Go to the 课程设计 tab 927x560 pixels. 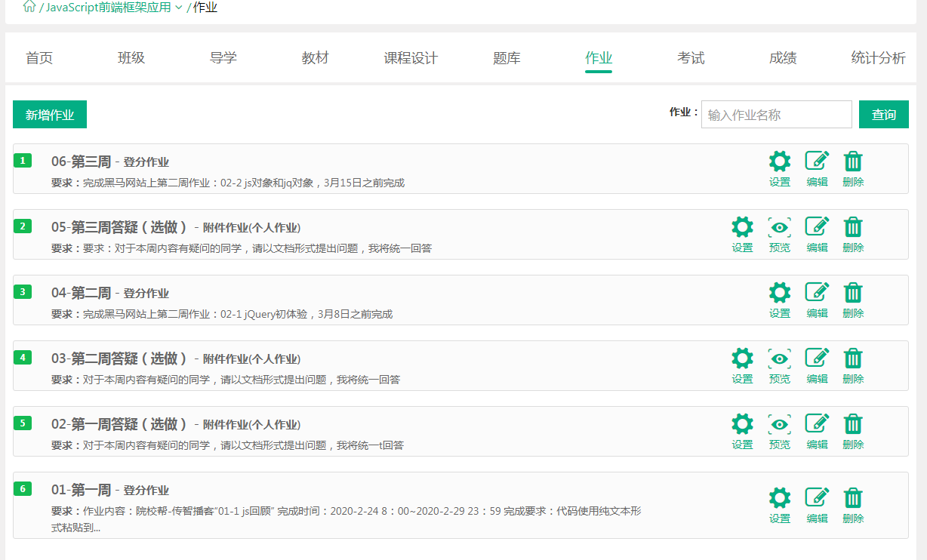click(411, 58)
